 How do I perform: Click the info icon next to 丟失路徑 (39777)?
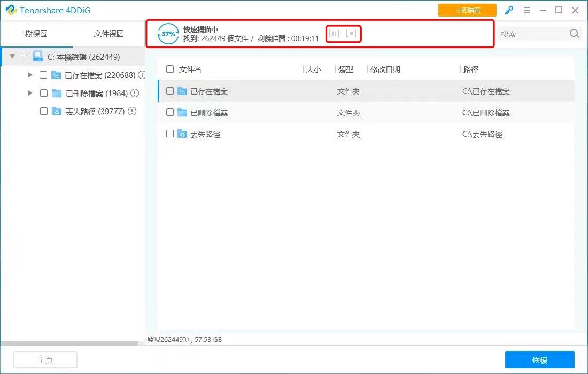tap(132, 111)
